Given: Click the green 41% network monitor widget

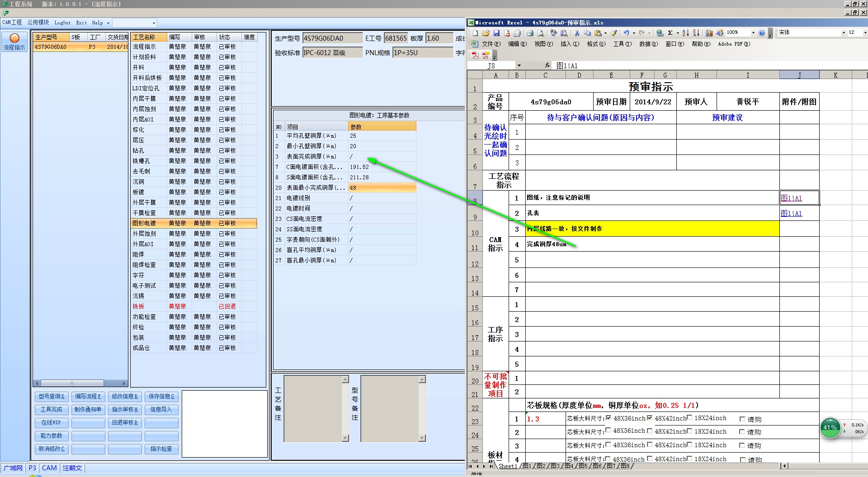Looking at the screenshot, I should (830, 427).
